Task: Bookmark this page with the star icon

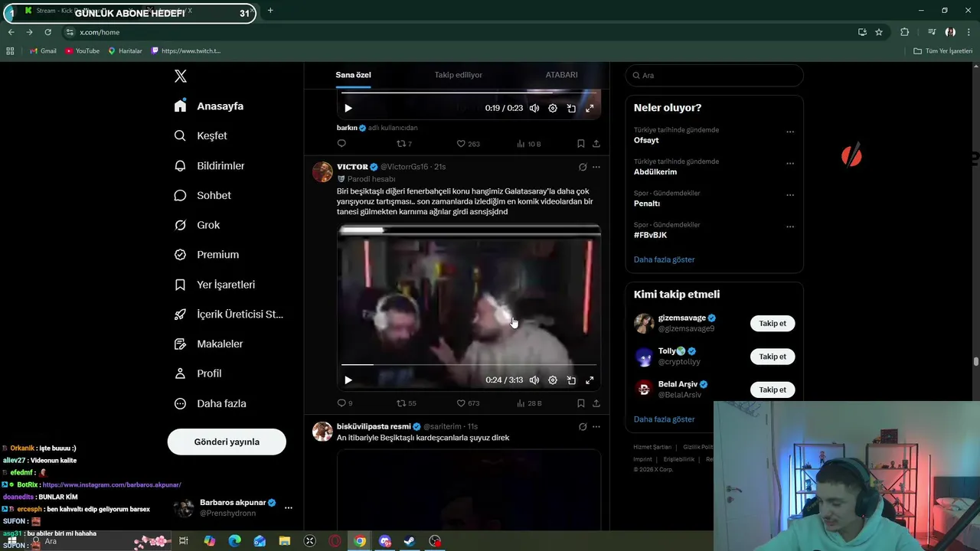Action: click(879, 32)
